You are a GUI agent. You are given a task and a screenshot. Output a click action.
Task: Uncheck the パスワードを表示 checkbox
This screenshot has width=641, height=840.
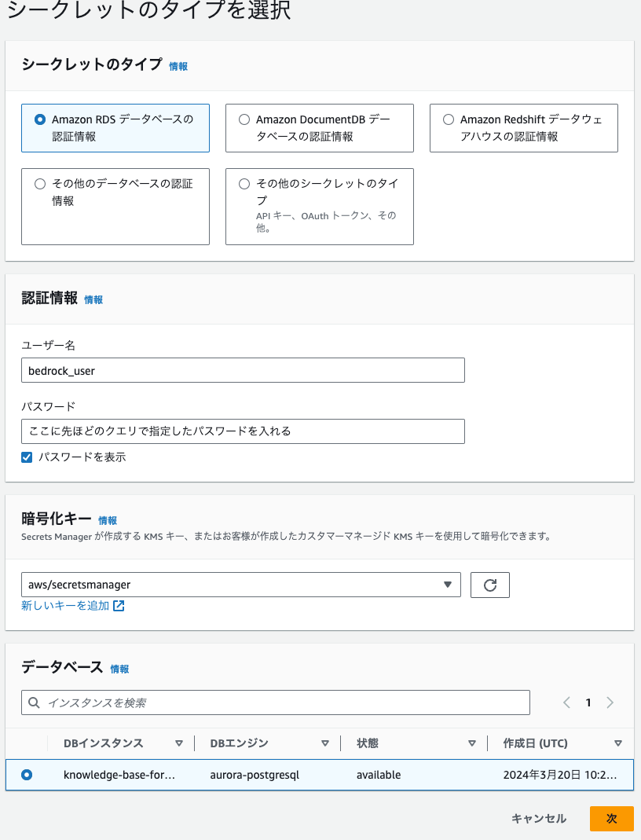pyautogui.click(x=27, y=457)
